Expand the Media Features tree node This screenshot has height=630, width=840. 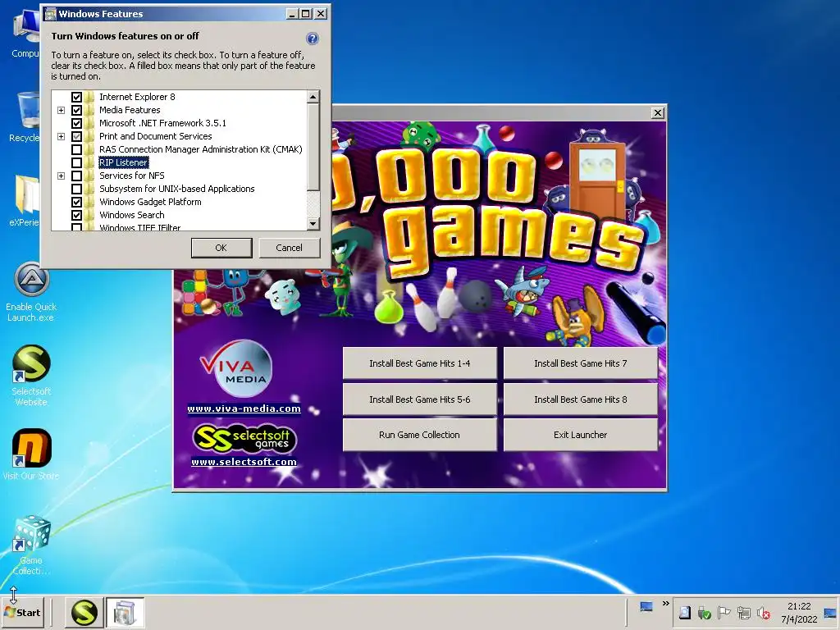point(61,111)
